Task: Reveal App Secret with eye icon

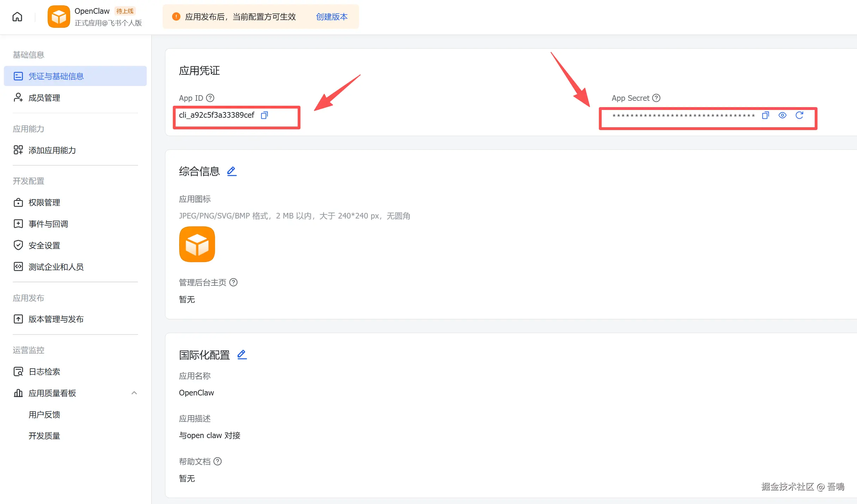Action: pyautogui.click(x=782, y=115)
